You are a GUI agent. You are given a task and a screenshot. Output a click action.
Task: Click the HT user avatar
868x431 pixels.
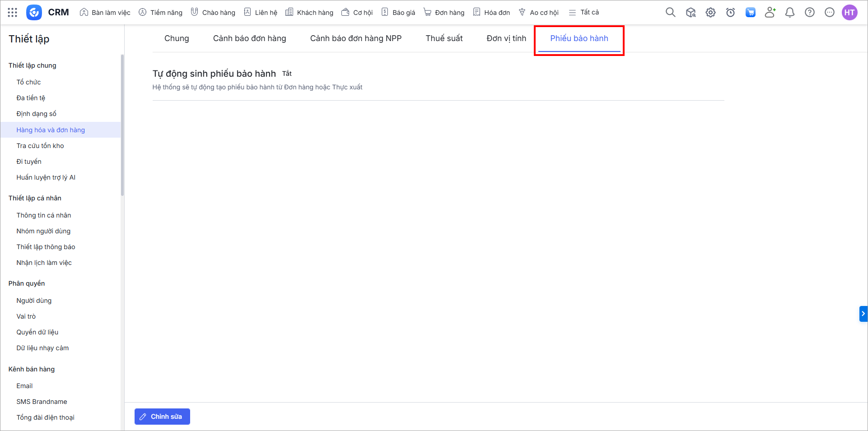[x=849, y=13]
